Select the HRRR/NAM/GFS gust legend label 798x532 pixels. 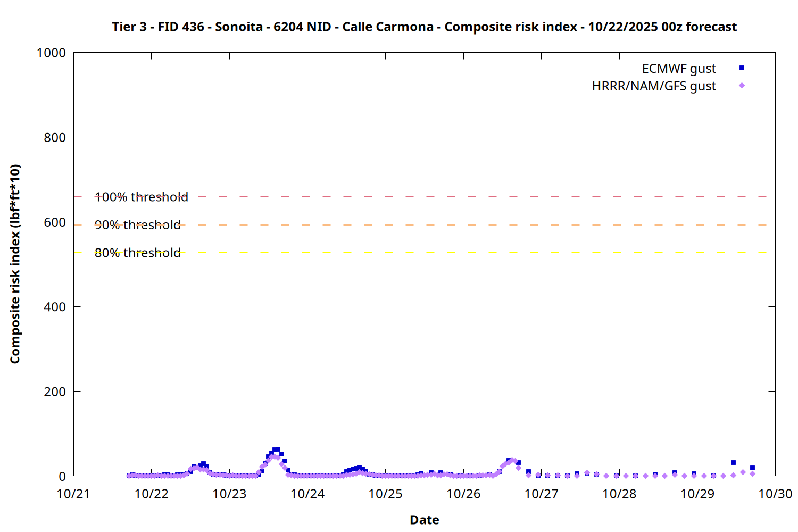click(654, 86)
